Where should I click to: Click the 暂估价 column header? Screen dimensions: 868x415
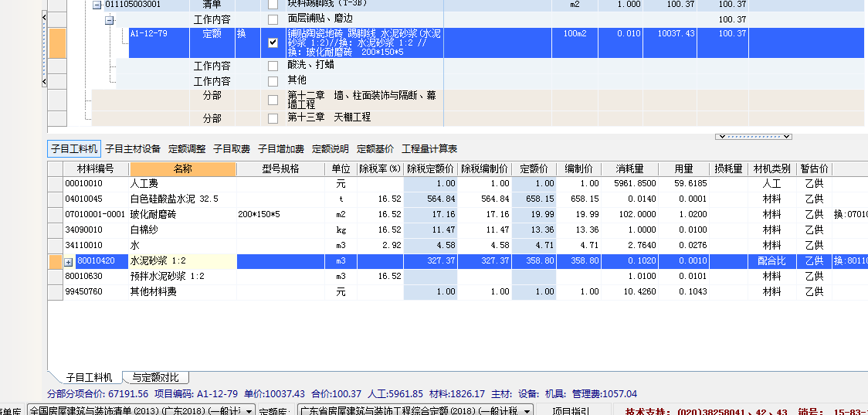[814, 169]
